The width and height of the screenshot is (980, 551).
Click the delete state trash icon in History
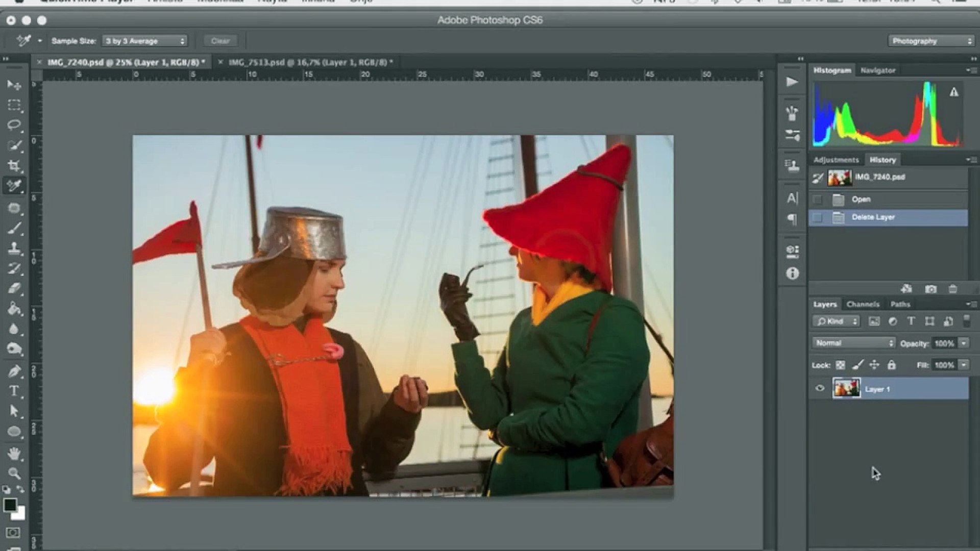(952, 289)
